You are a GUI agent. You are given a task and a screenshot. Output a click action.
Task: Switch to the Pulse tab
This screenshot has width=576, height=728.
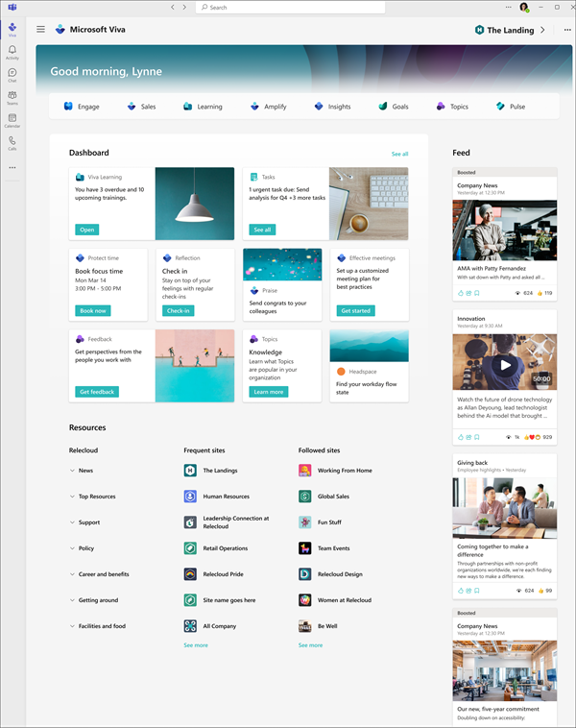point(511,107)
